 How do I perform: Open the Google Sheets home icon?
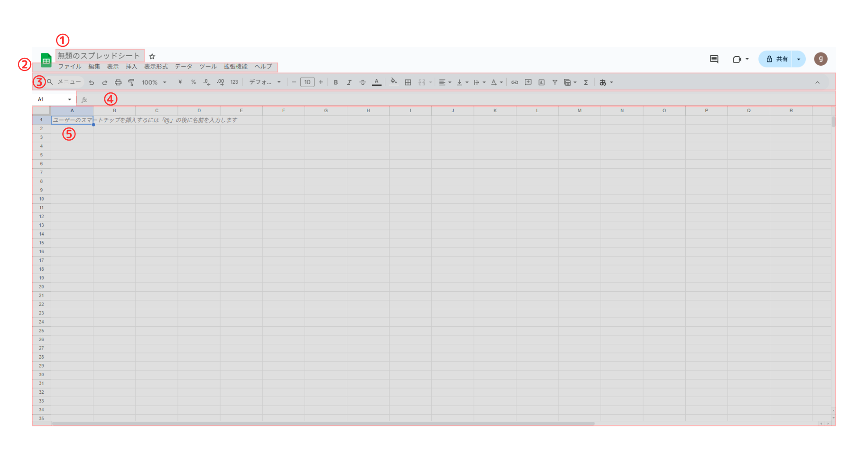pos(46,60)
